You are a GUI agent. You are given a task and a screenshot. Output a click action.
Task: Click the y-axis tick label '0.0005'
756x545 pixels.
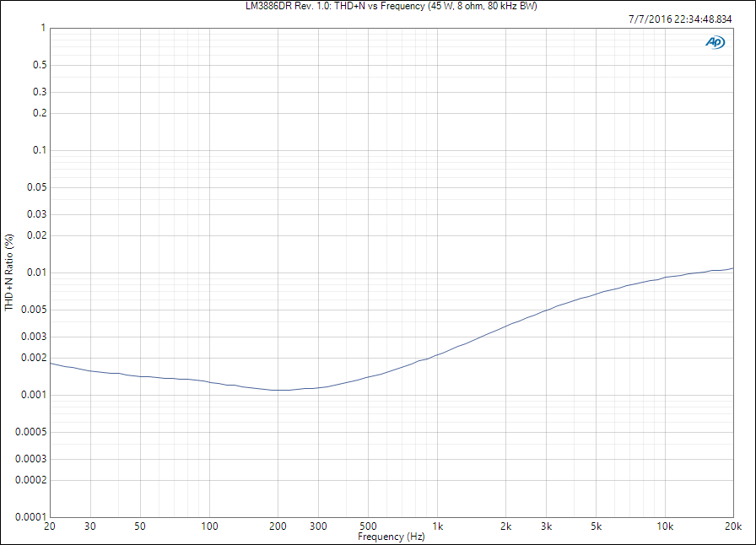pyautogui.click(x=31, y=432)
